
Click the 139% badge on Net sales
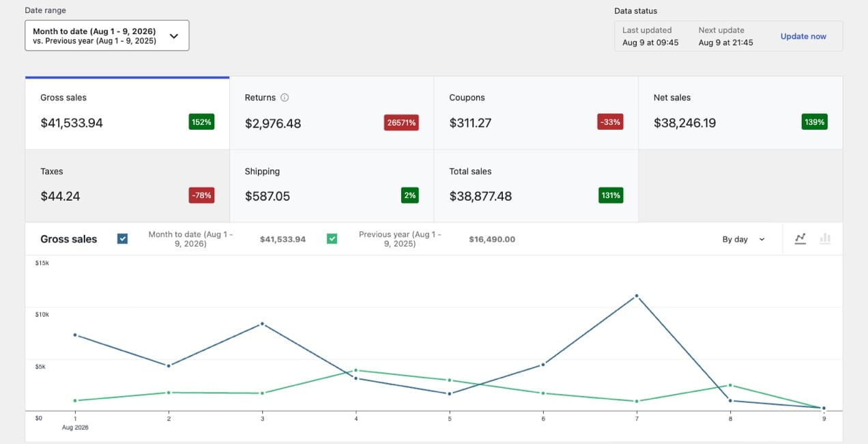[x=815, y=122]
